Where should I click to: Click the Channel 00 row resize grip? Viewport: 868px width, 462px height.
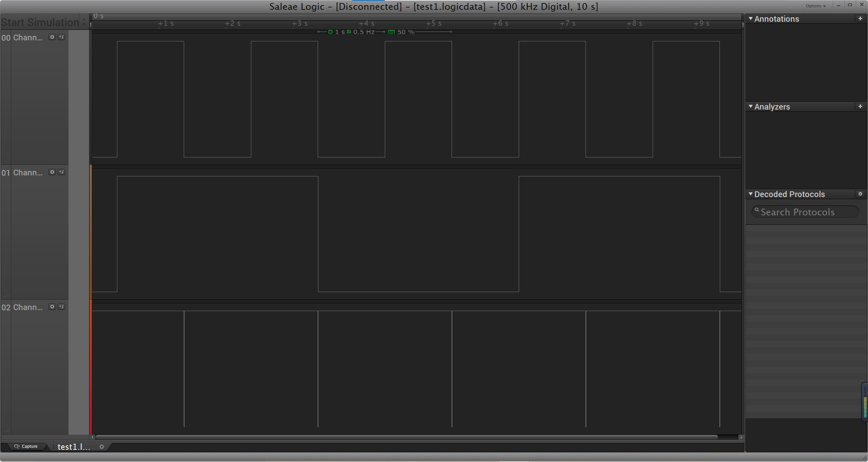(6, 160)
